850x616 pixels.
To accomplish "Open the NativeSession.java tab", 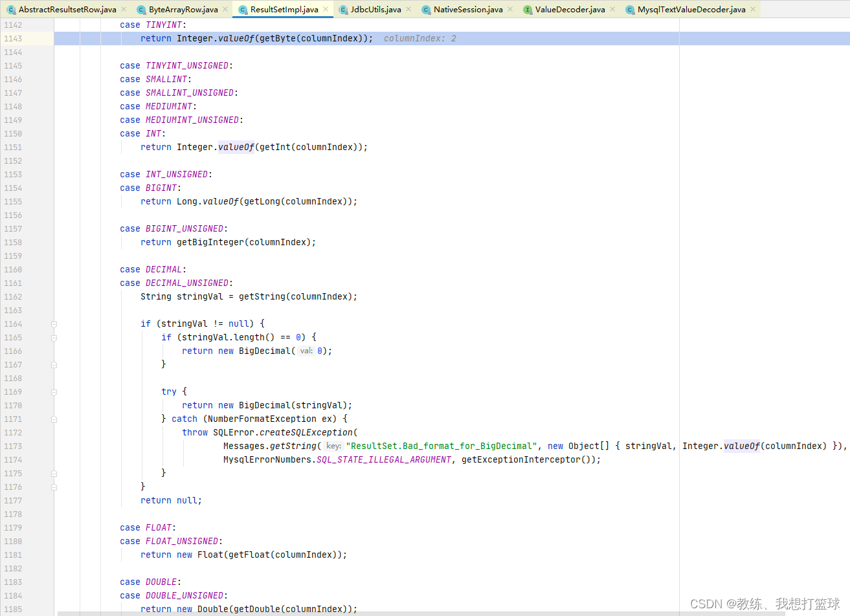I will 468,10.
